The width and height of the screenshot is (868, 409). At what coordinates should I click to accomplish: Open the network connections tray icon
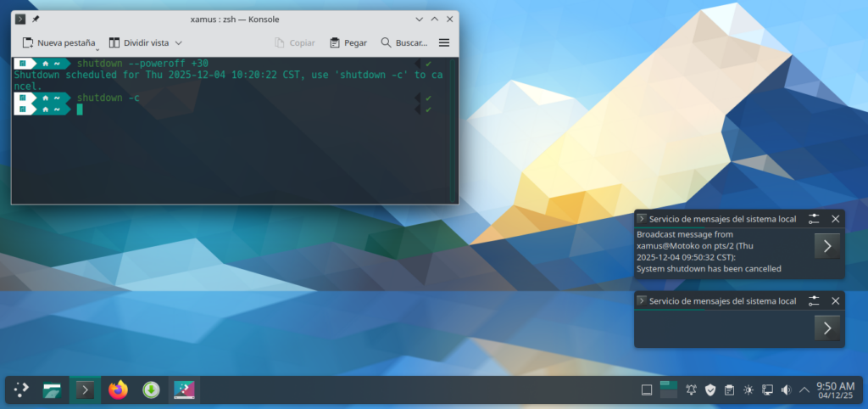click(767, 390)
